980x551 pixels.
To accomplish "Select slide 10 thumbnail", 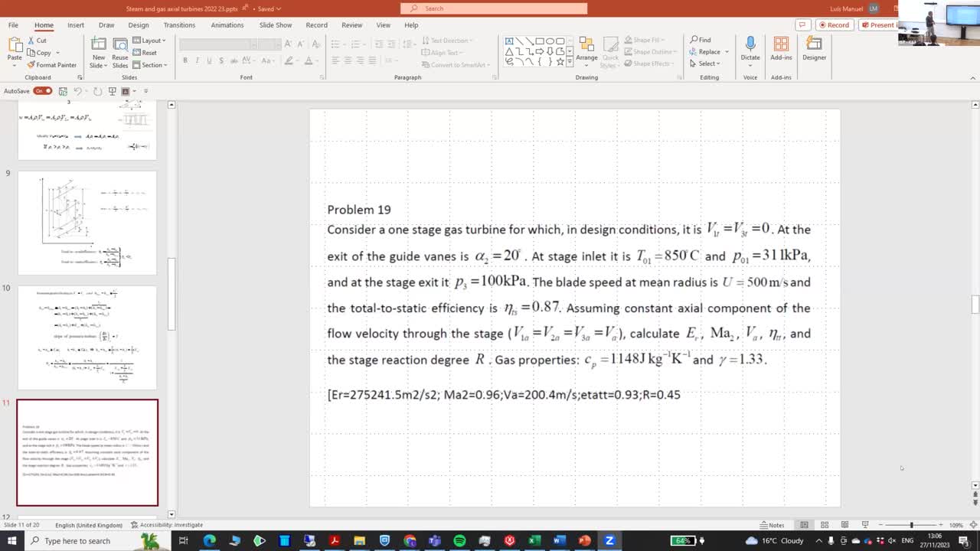I will point(87,337).
